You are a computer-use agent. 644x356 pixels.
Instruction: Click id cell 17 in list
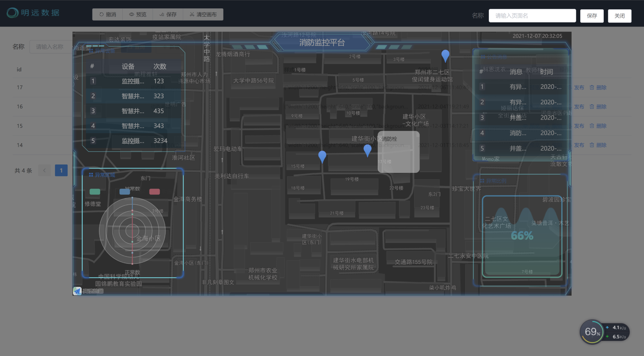pos(20,88)
